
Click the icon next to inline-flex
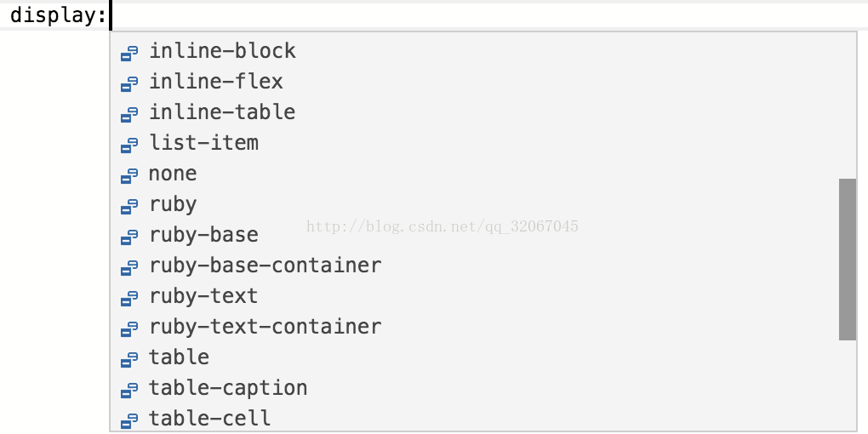[129, 83]
